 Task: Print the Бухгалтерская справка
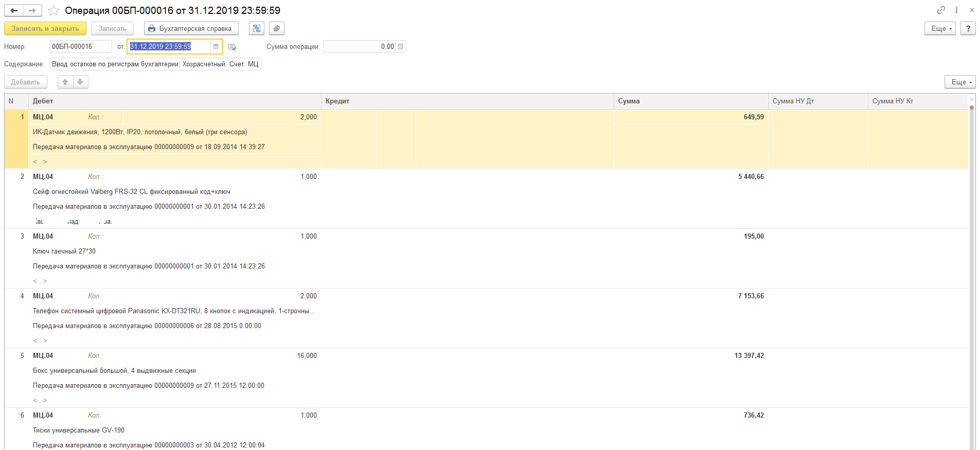tap(191, 29)
